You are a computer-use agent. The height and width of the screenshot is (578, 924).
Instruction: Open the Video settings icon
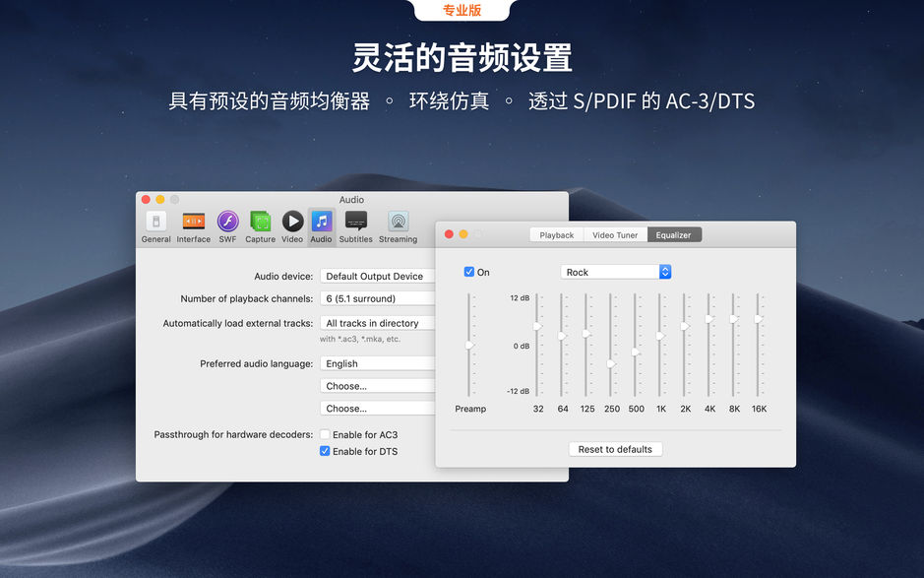click(x=291, y=225)
